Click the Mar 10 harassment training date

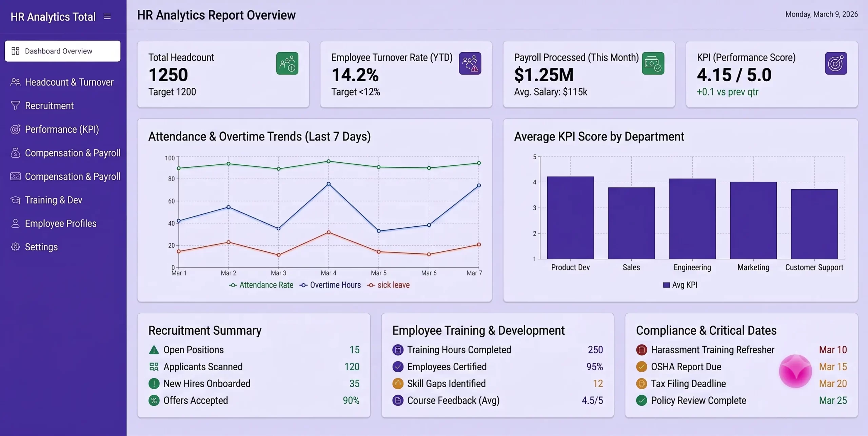[833, 350]
